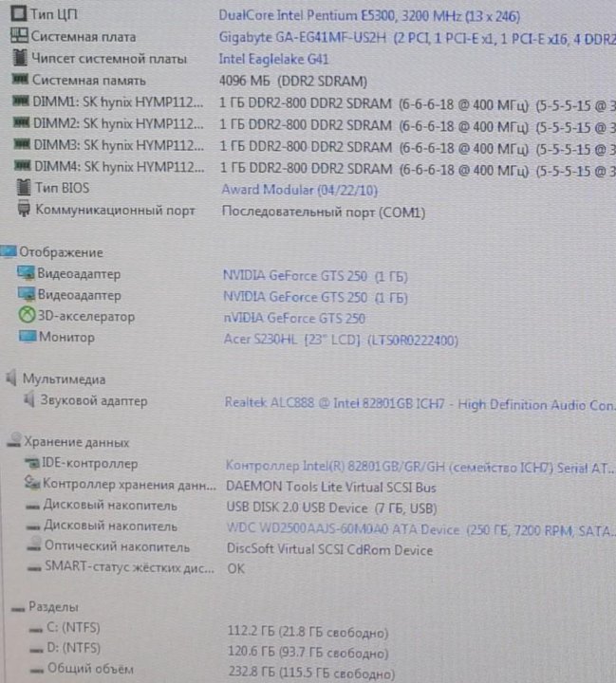Select the SMART status OK value
Screen dimensions: 616x683
coord(235,568)
